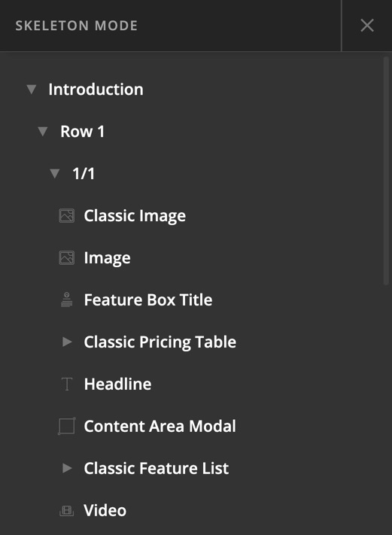
Task: Click the panel's vertical scrollbar
Action: click(x=386, y=171)
